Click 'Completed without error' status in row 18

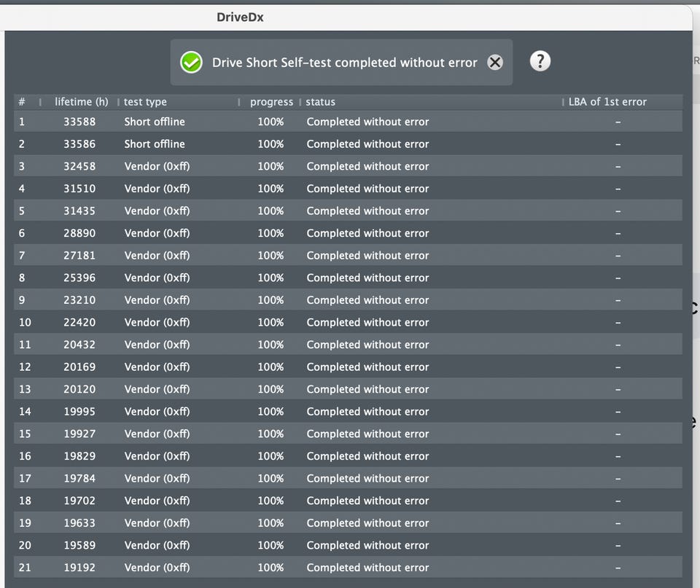click(x=367, y=501)
